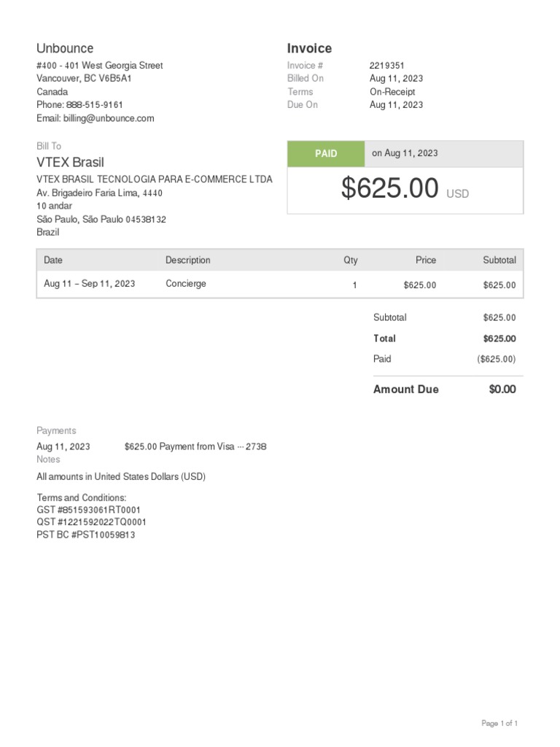The width and height of the screenshot is (560, 747).
Task: Click the VTEX Brasil customer name
Action: 71,162
